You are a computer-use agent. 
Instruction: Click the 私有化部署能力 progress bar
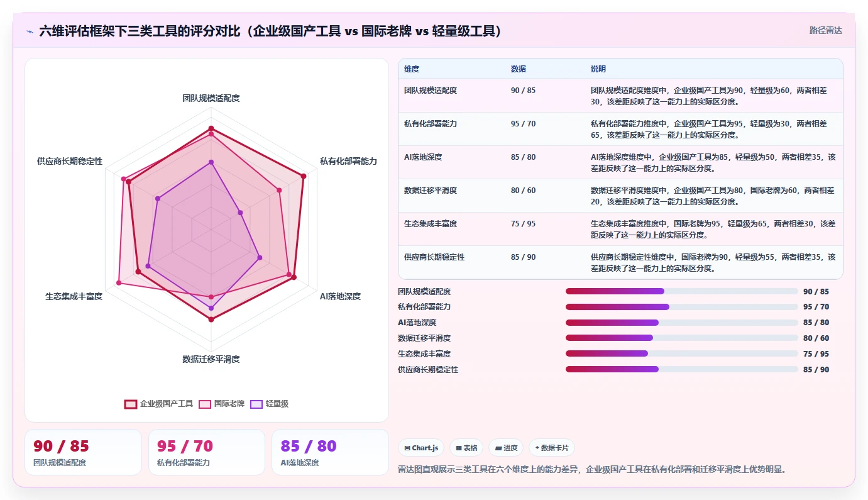pyautogui.click(x=681, y=307)
